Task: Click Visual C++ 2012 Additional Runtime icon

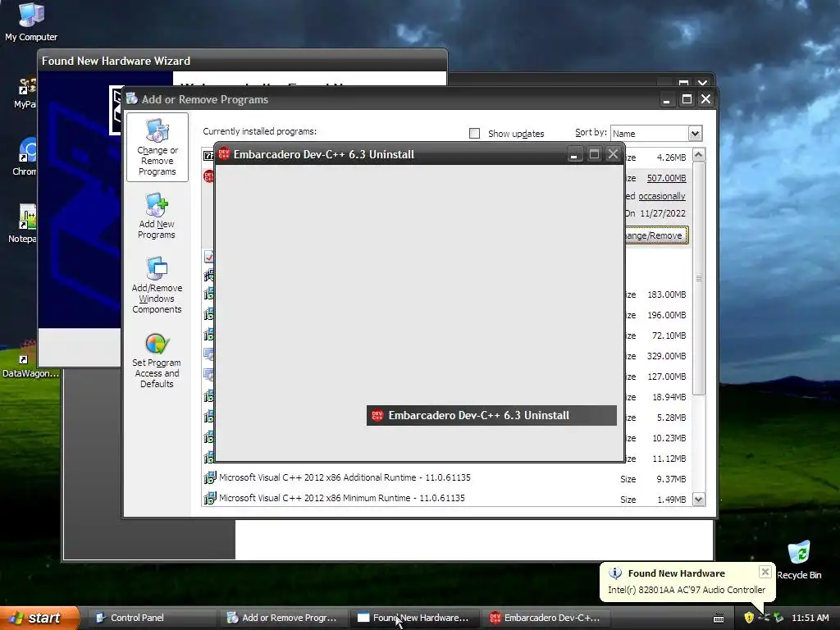Action: pos(209,477)
